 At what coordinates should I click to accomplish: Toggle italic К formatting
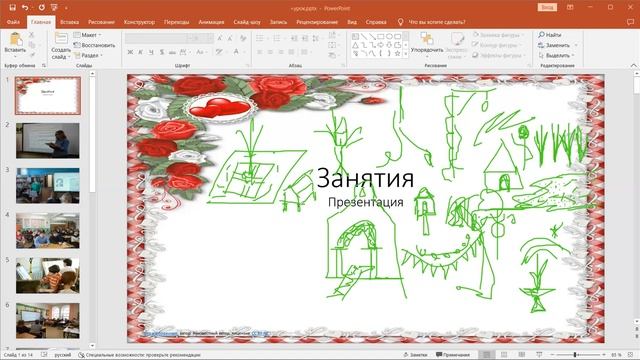click(140, 52)
